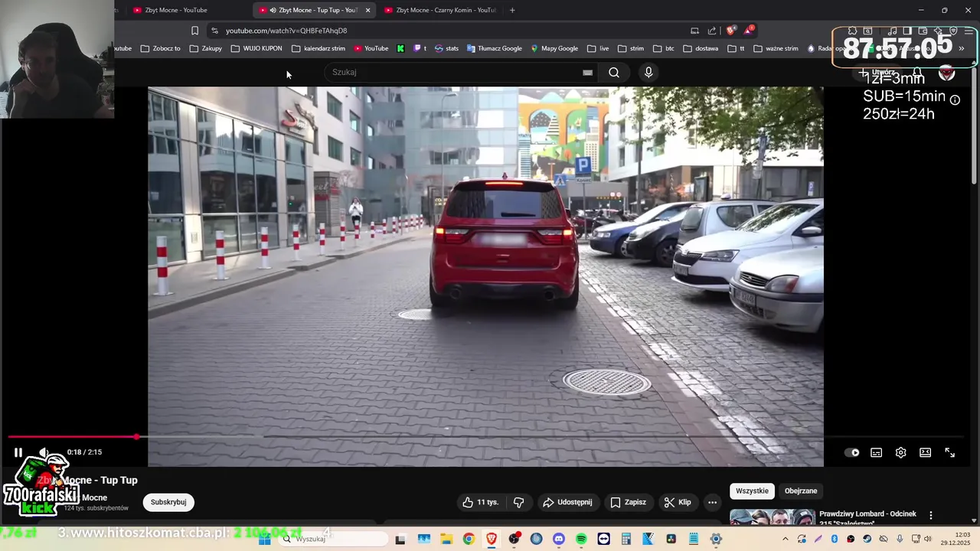Open the WUJO KUPON bookmark folder

pyautogui.click(x=256, y=48)
